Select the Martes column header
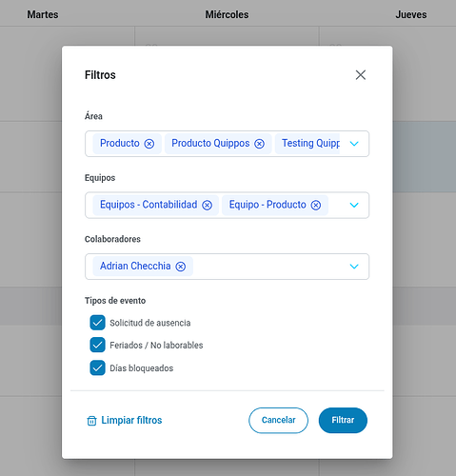 point(43,14)
